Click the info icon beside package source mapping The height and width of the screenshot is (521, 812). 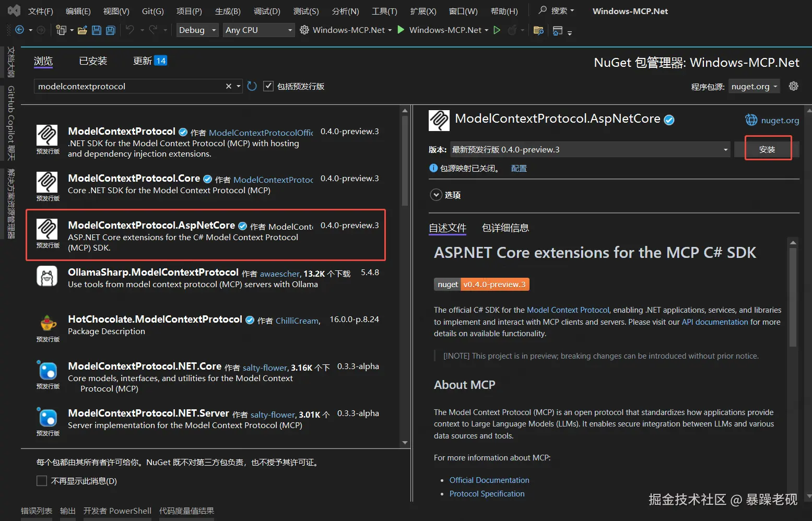(x=433, y=168)
